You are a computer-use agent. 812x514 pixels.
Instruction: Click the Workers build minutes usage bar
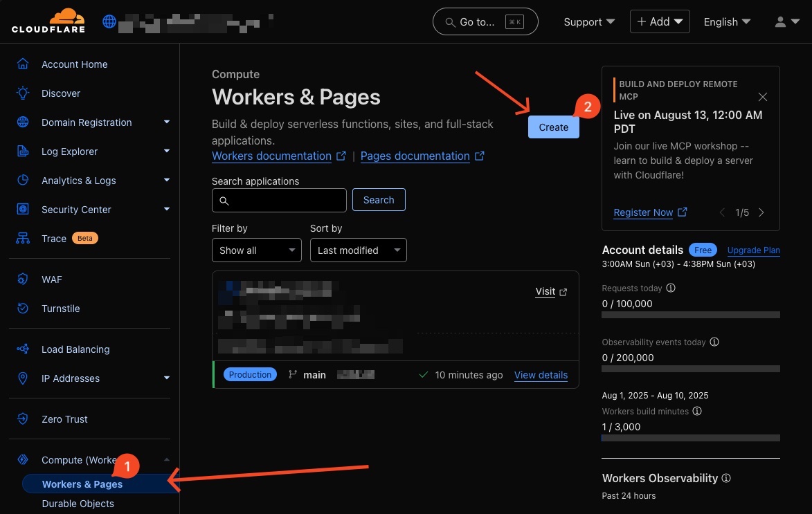coord(691,438)
